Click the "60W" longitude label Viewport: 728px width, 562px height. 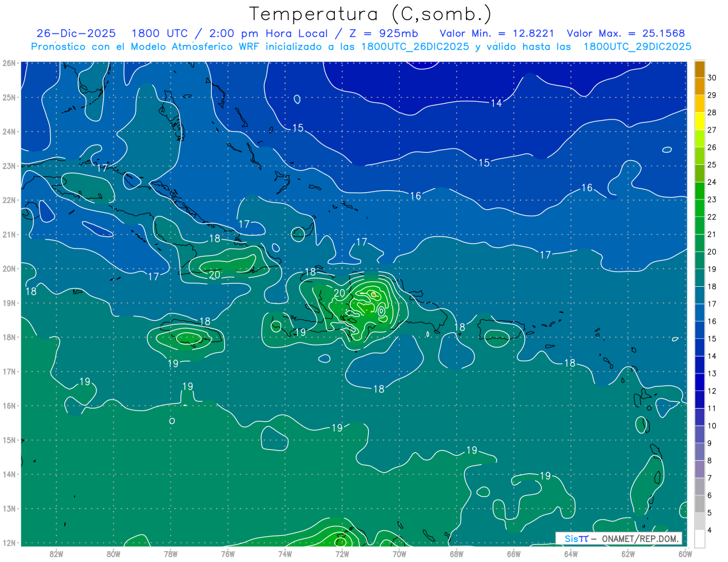pyautogui.click(x=685, y=554)
